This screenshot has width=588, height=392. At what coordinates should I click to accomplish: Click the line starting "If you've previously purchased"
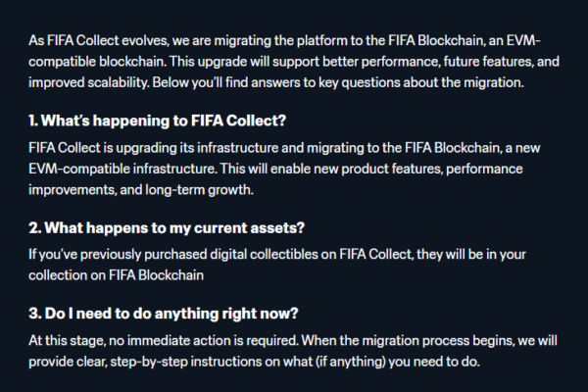(x=277, y=254)
